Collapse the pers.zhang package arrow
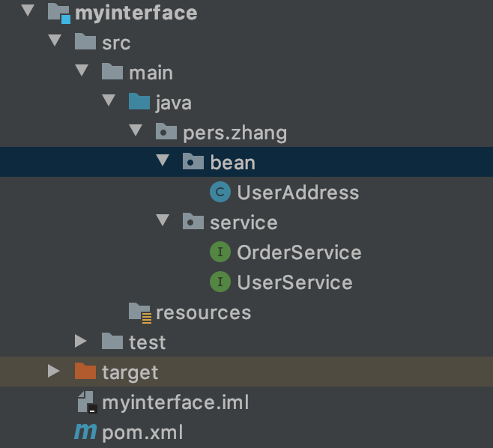The image size is (493, 448). coord(136,130)
